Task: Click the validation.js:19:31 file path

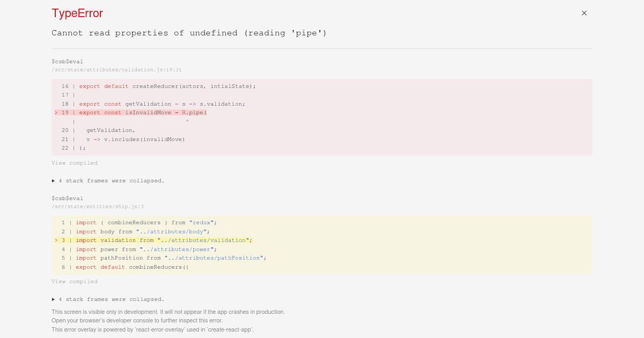Action: 116,69
